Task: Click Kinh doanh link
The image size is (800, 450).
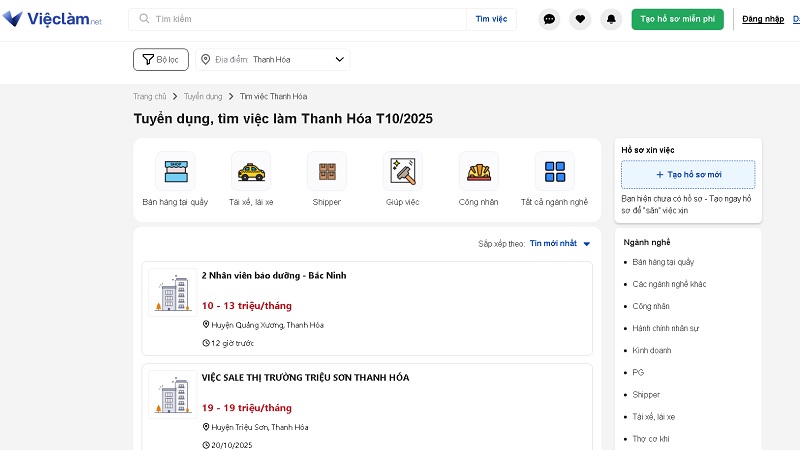Action: 652,351
